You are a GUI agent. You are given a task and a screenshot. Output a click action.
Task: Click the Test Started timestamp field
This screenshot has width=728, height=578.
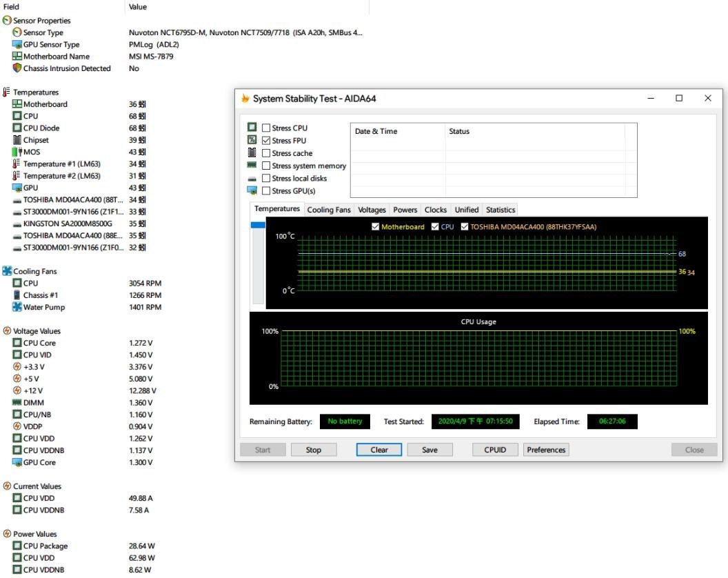click(x=476, y=421)
